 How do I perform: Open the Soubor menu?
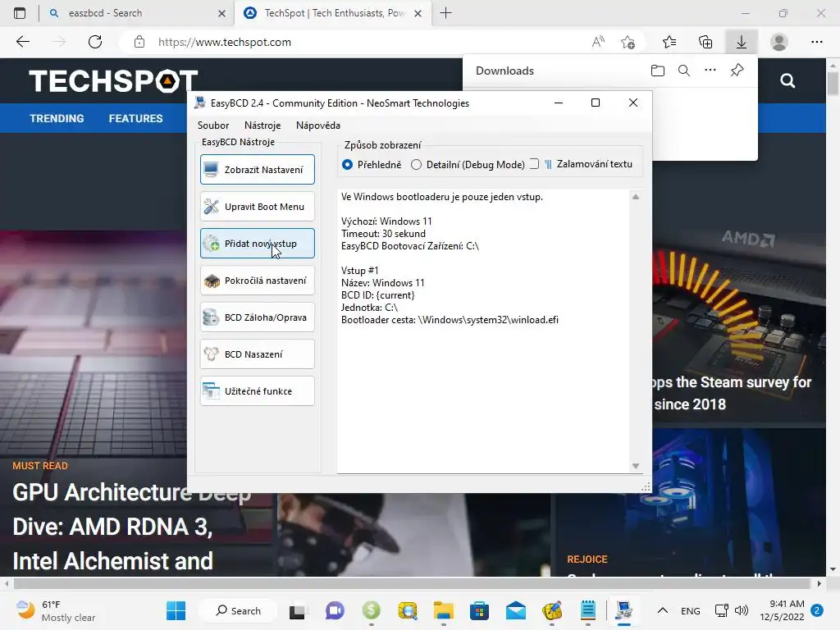(213, 126)
